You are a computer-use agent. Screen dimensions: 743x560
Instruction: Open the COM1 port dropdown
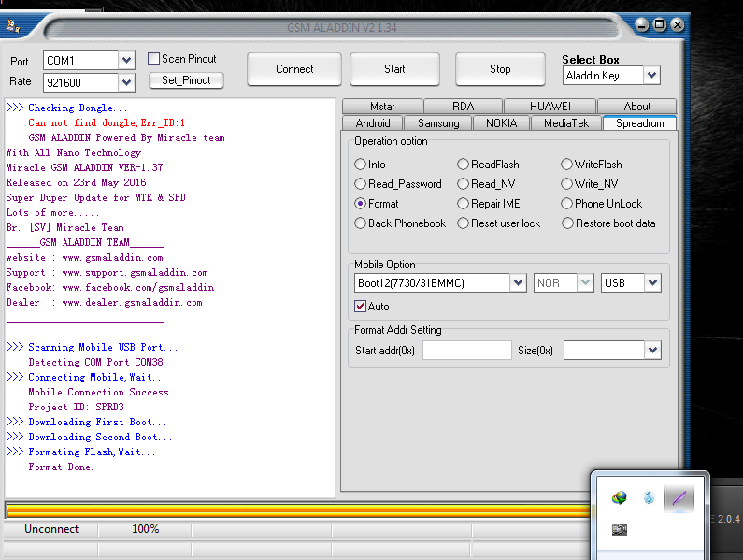127,61
